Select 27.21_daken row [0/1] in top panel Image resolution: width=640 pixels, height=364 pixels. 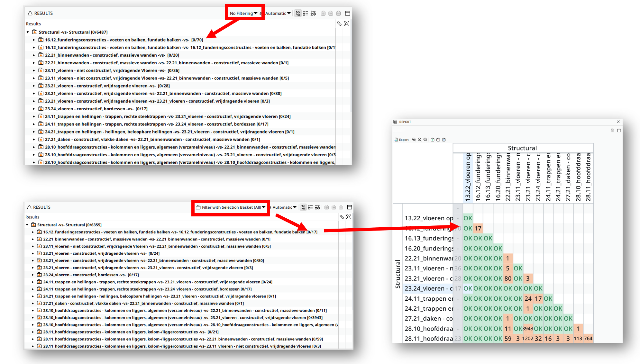152,139
